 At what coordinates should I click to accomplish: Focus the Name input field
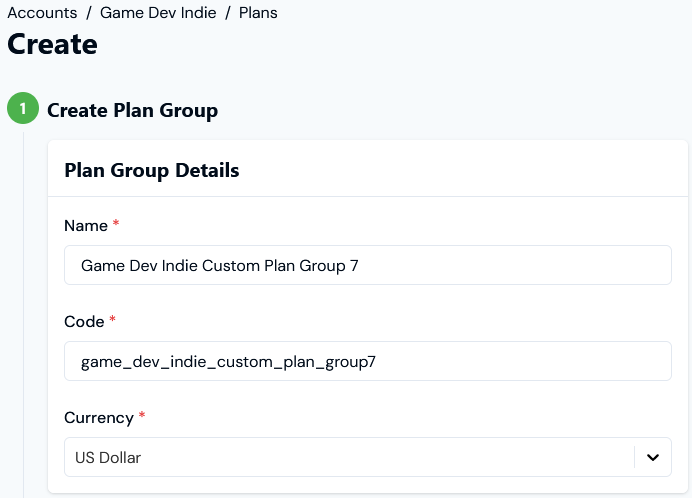coord(368,265)
